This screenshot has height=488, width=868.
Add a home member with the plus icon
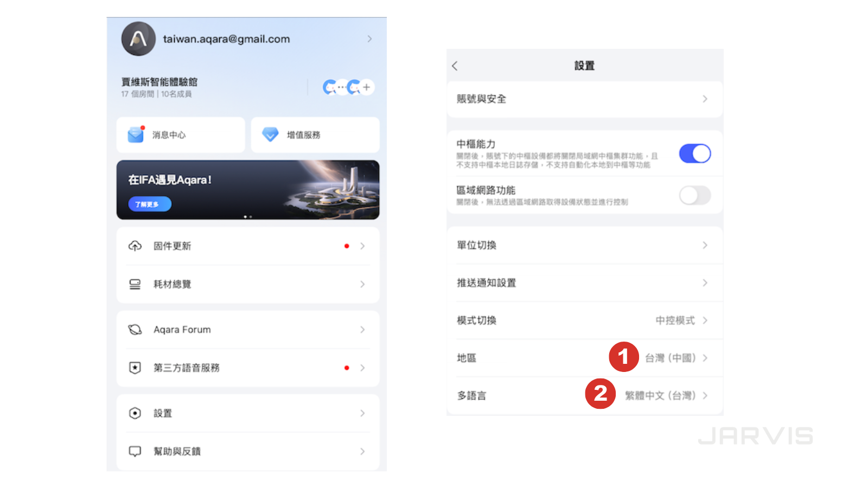point(367,87)
